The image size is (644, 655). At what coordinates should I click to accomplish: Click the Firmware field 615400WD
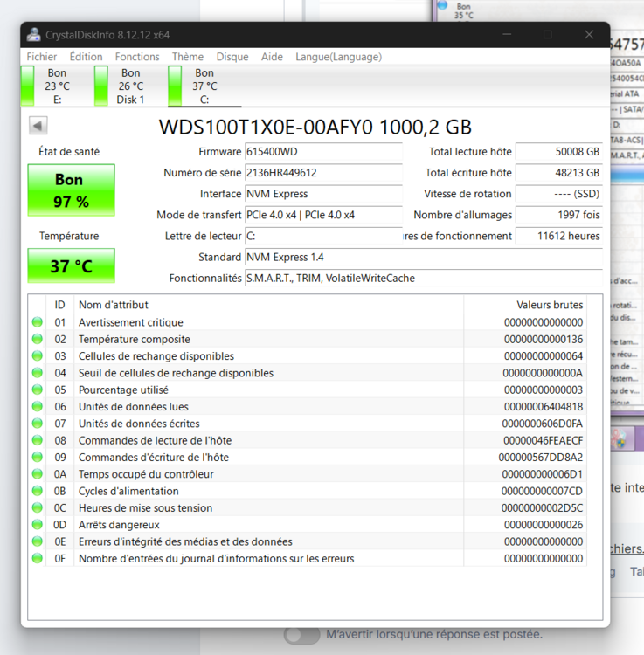[x=322, y=152]
